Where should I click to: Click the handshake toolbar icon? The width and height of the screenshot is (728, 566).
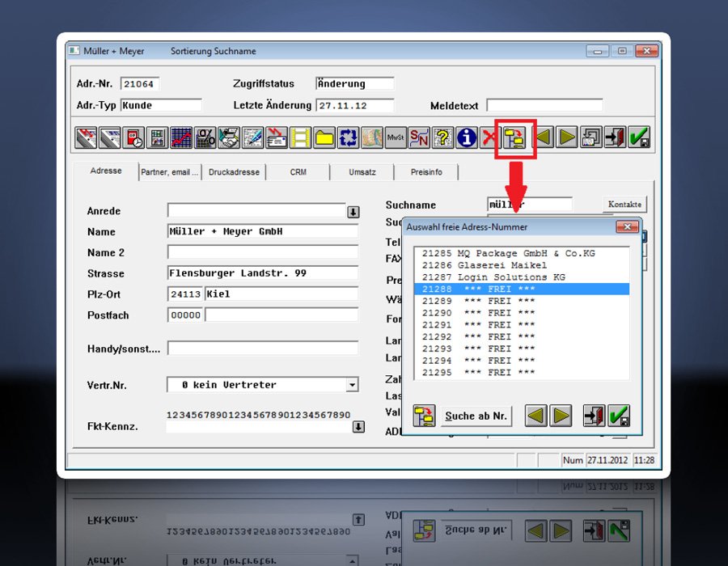coord(229,137)
